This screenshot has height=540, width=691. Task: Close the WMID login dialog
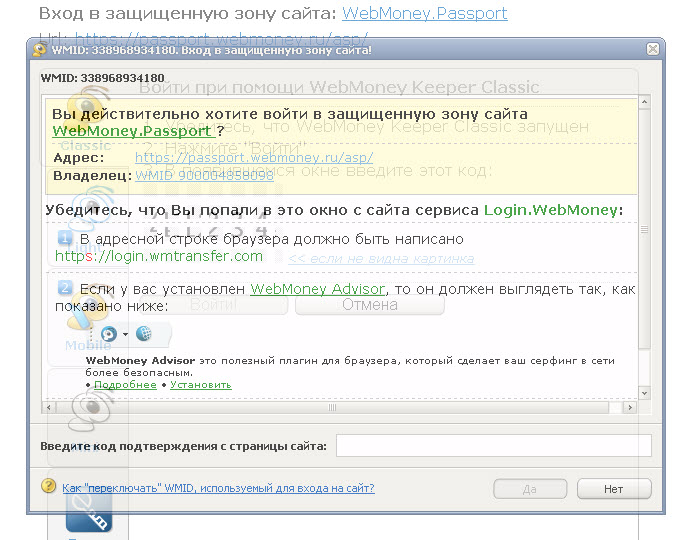tap(653, 49)
